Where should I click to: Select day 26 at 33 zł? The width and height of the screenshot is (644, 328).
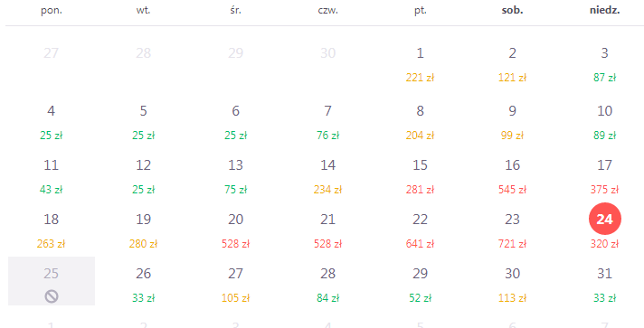143,285
